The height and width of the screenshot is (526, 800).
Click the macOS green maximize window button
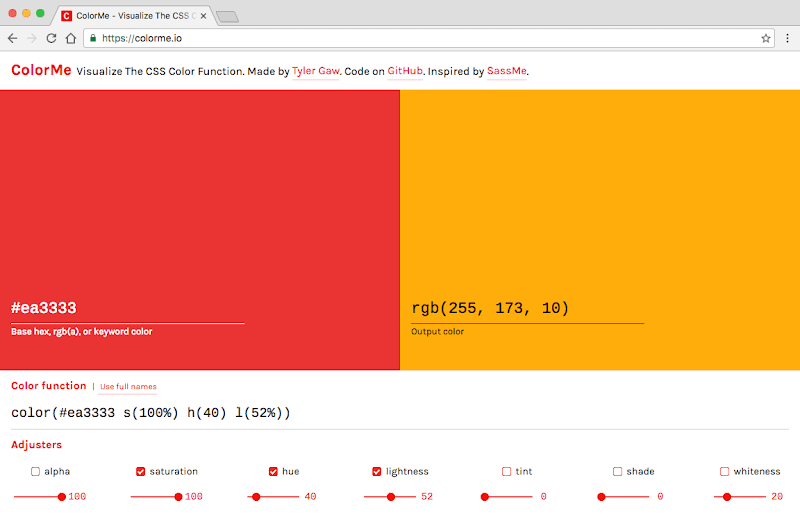click(x=40, y=13)
